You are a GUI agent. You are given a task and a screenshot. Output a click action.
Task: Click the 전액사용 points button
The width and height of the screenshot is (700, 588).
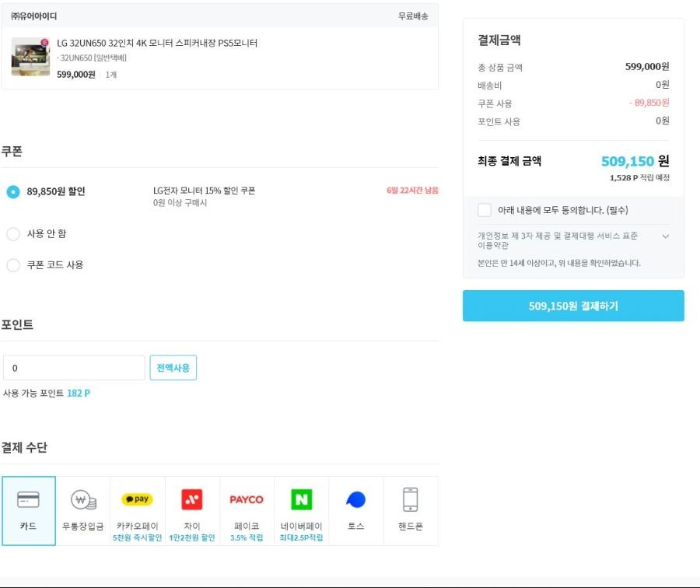coord(173,368)
